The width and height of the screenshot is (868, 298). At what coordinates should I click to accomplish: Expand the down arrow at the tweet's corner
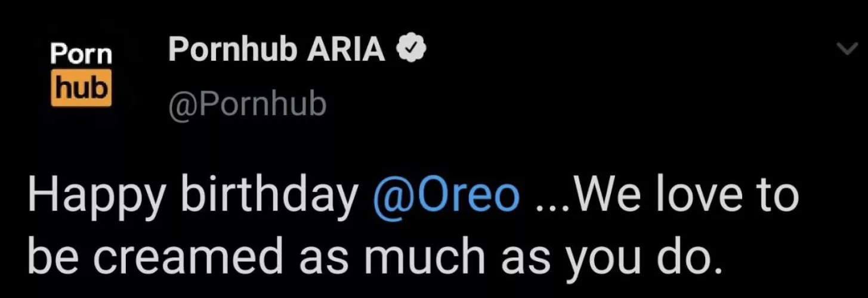click(x=847, y=51)
